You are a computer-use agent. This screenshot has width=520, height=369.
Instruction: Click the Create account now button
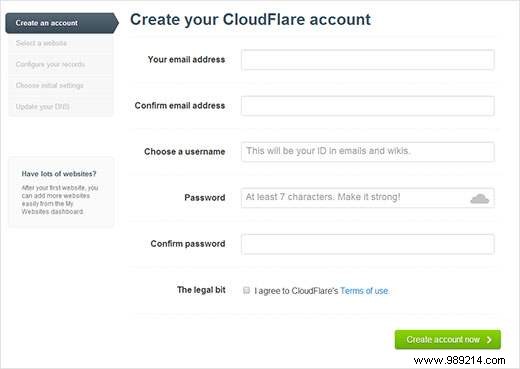click(448, 340)
